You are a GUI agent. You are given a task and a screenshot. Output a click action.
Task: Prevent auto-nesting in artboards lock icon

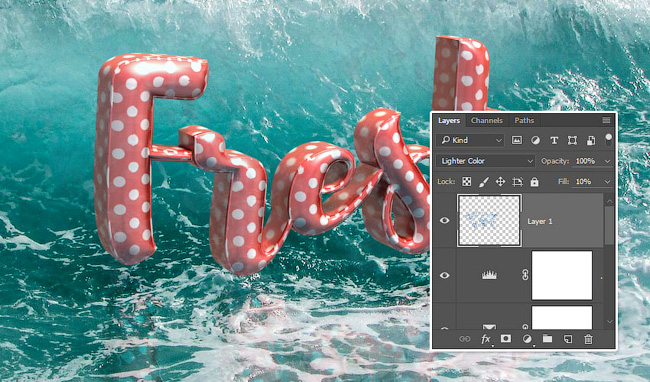point(517,181)
